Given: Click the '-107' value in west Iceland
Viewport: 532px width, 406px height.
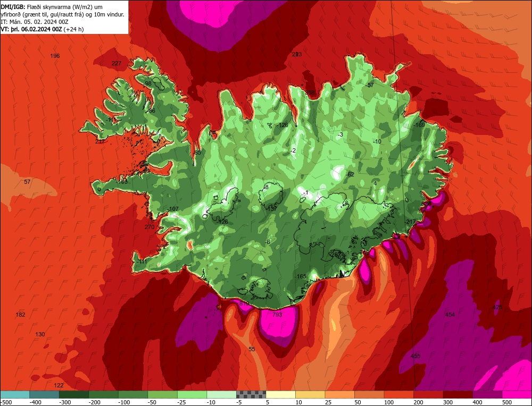Looking at the screenshot, I should tap(173, 209).
